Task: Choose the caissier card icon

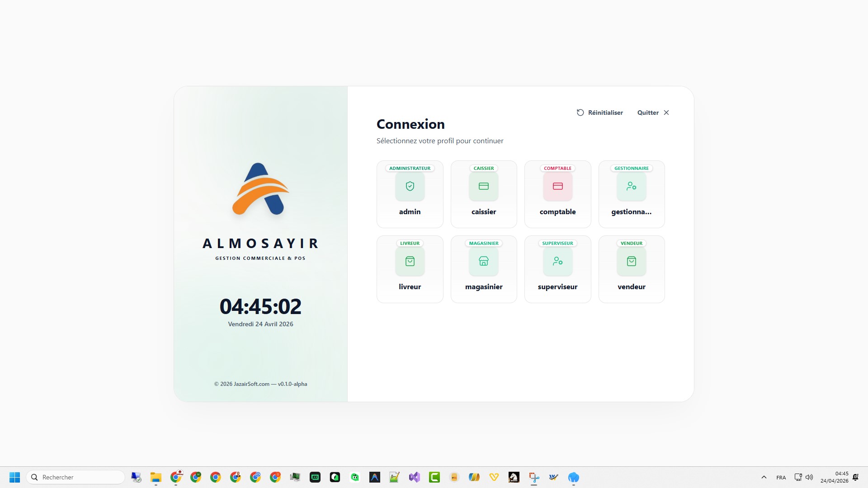Action: [x=483, y=186]
